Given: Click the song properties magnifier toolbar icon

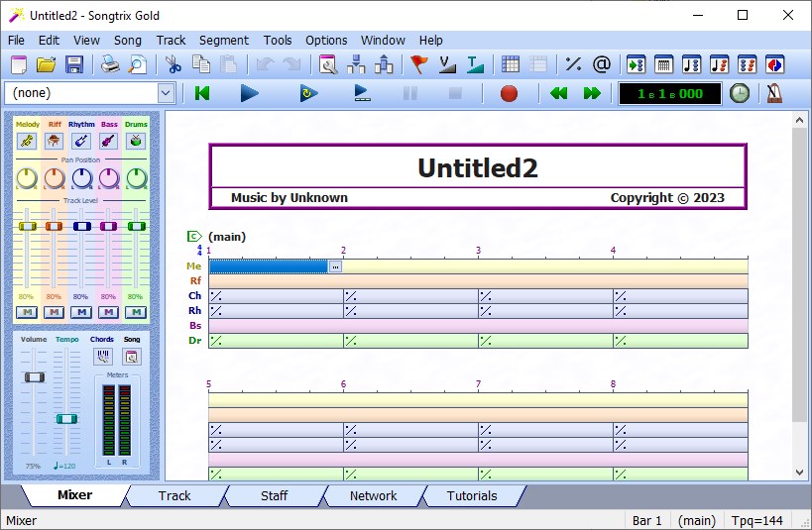Looking at the screenshot, I should coord(328,64).
